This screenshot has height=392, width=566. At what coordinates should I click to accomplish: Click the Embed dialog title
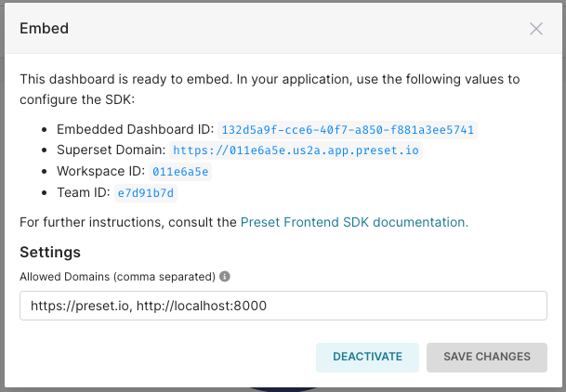(44, 29)
